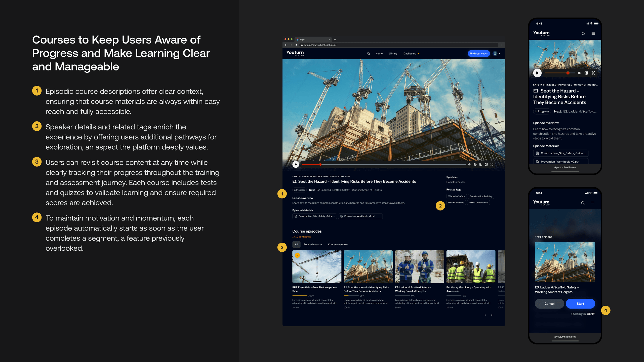This screenshot has width=644, height=362.
Task: Open the video player settings gear
Action: pyautogui.click(x=486, y=164)
